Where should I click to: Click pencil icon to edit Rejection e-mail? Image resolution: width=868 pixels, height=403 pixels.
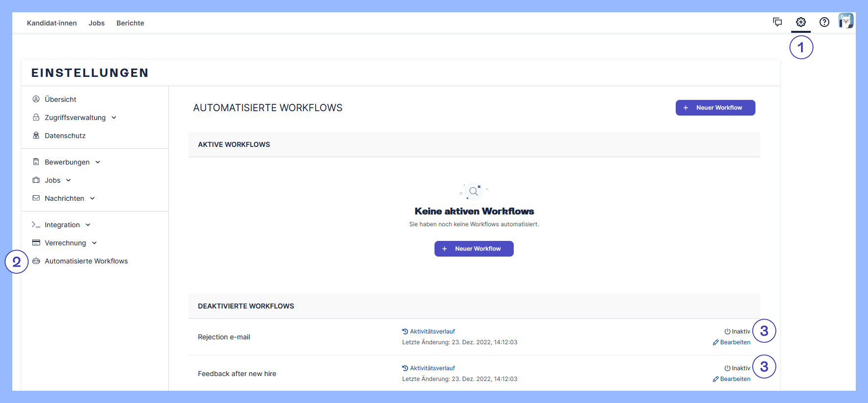(715, 343)
